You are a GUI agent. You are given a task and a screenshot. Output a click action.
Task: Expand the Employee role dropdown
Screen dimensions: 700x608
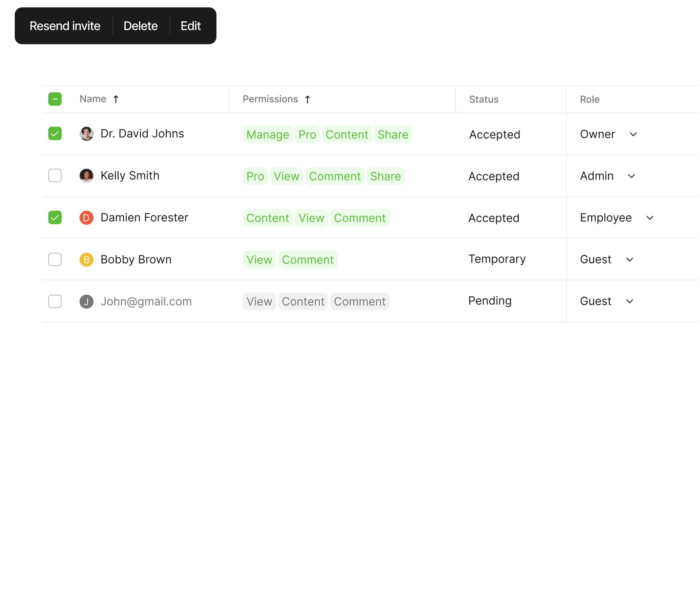click(x=649, y=218)
